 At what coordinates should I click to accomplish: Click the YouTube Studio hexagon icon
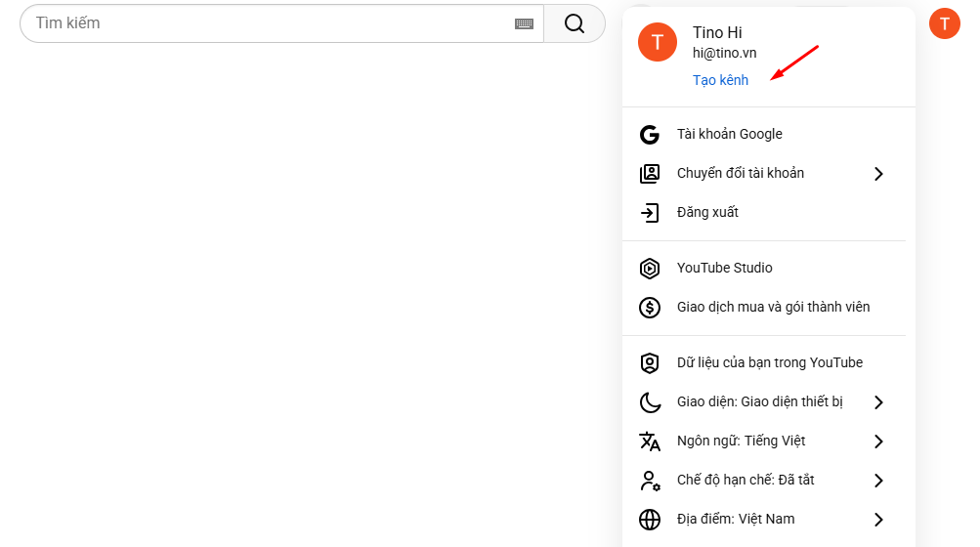(650, 269)
